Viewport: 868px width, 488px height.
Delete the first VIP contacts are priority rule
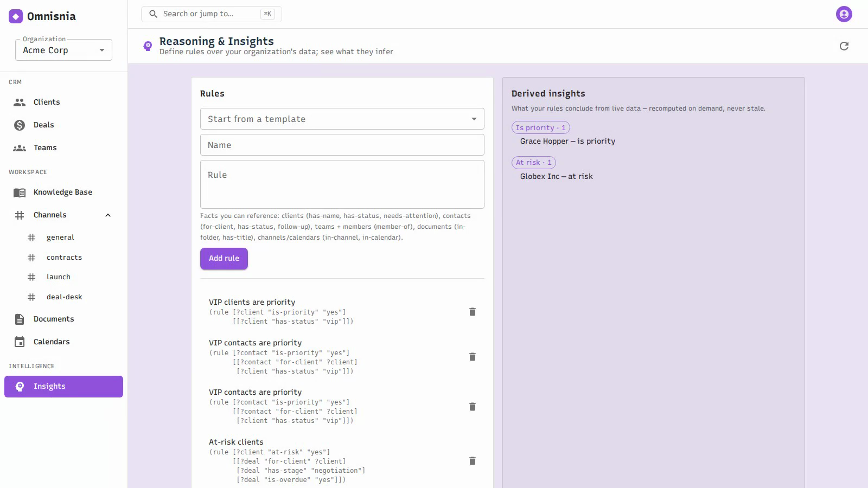coord(473,357)
